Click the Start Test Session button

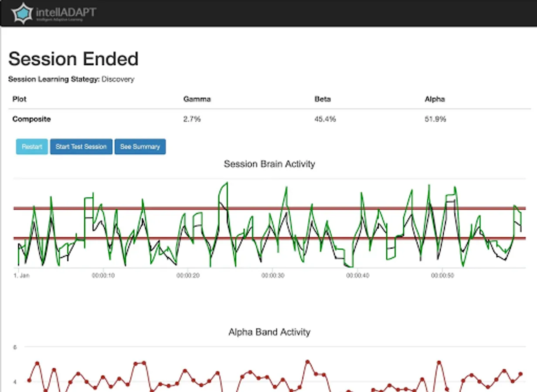click(x=81, y=147)
